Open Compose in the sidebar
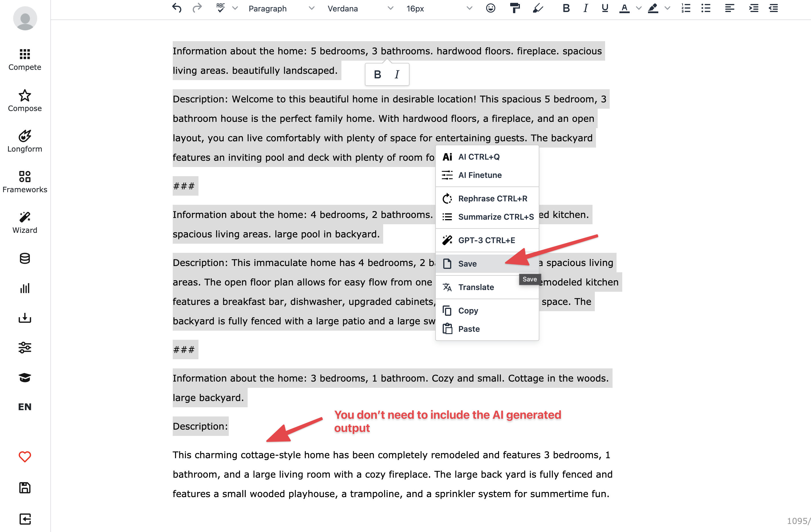The image size is (811, 532). coord(25,101)
